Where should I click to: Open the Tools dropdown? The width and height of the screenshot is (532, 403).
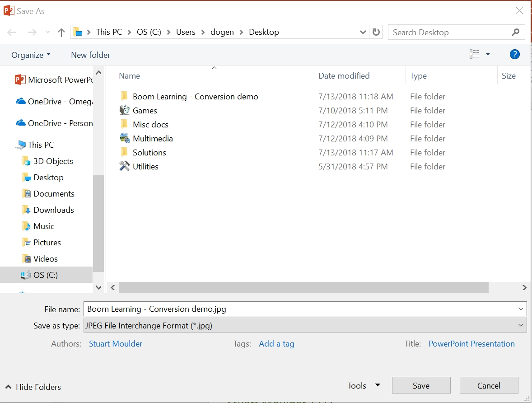[364, 386]
